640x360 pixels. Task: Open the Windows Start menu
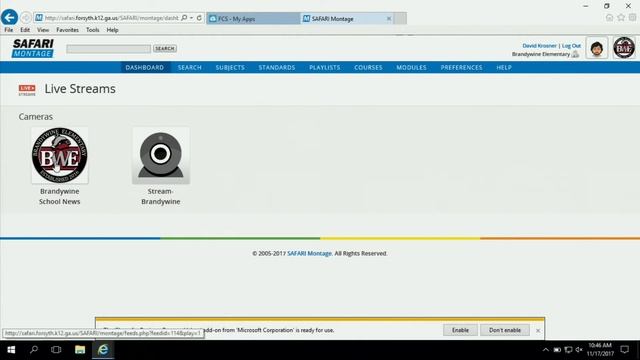[x=11, y=350]
